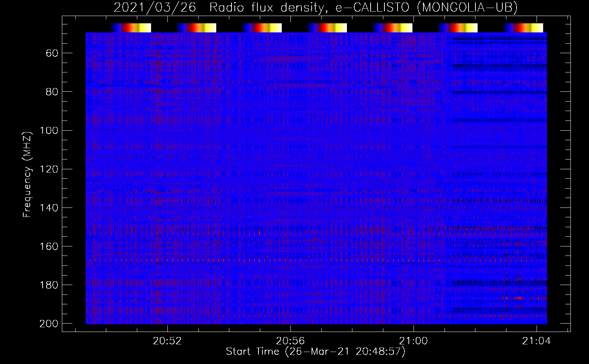Click the 21:04 time tick label
The width and height of the screenshot is (589, 364).
click(x=536, y=341)
